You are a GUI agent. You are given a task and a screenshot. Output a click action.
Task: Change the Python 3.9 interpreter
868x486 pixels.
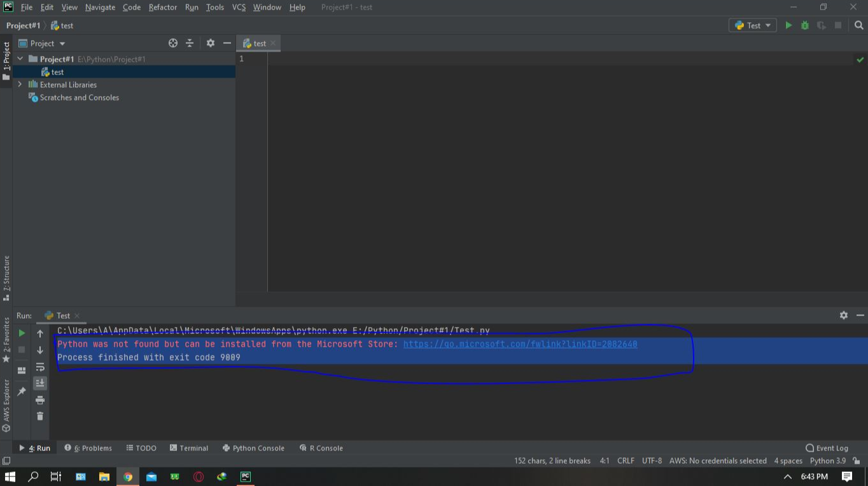(827, 461)
